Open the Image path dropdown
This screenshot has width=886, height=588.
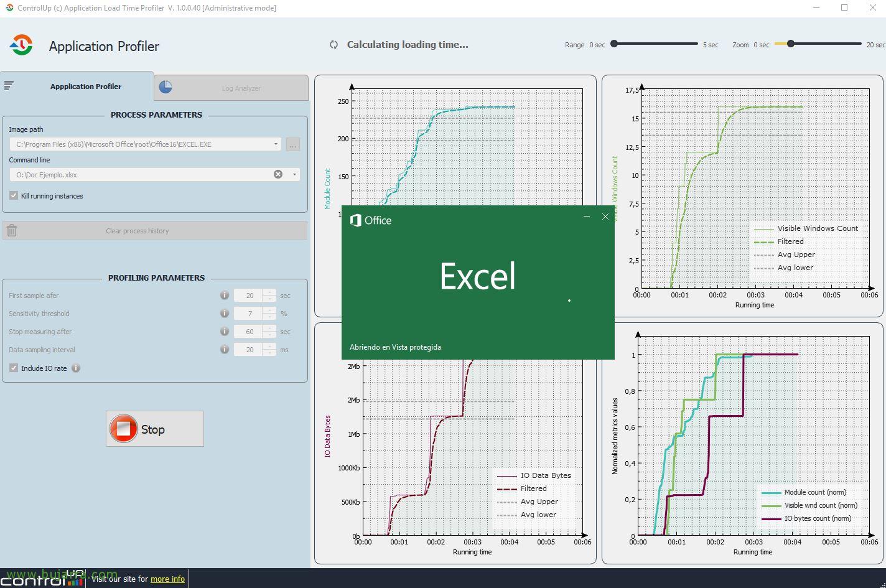click(276, 144)
